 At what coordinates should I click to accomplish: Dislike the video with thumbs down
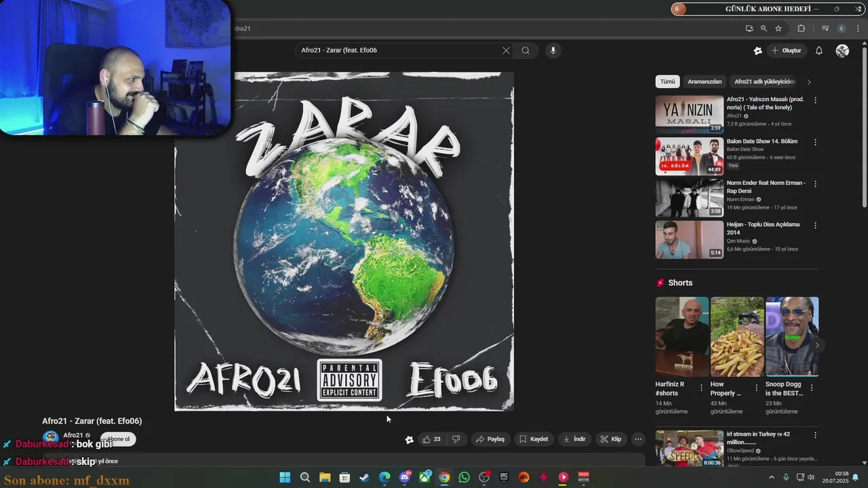click(456, 439)
